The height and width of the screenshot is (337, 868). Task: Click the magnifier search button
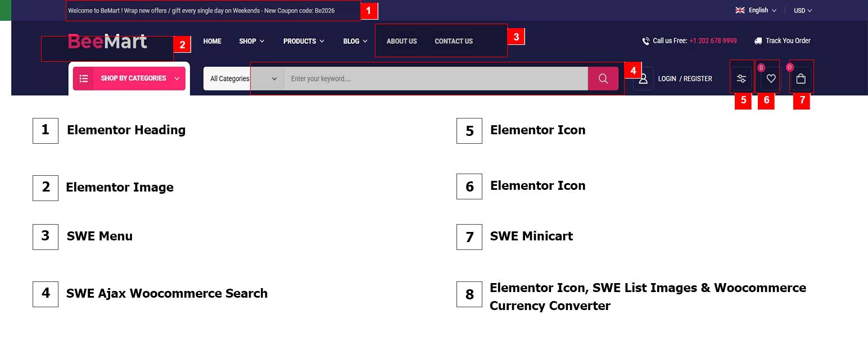coord(603,79)
